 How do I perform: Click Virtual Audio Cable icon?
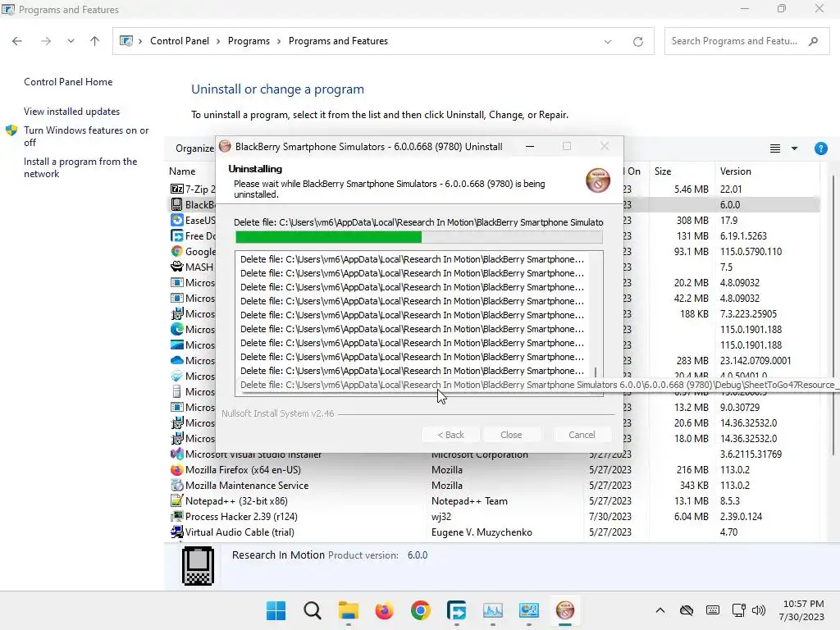point(177,532)
